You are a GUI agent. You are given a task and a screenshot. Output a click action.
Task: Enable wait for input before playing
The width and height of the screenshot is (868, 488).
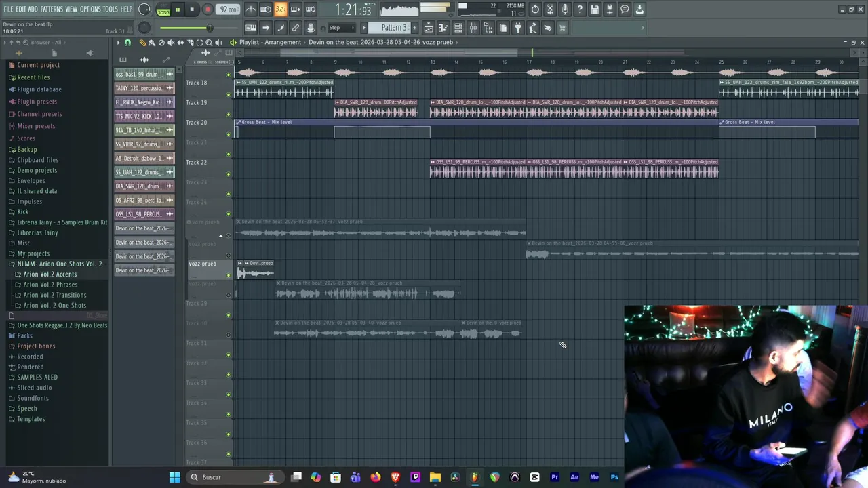click(265, 9)
